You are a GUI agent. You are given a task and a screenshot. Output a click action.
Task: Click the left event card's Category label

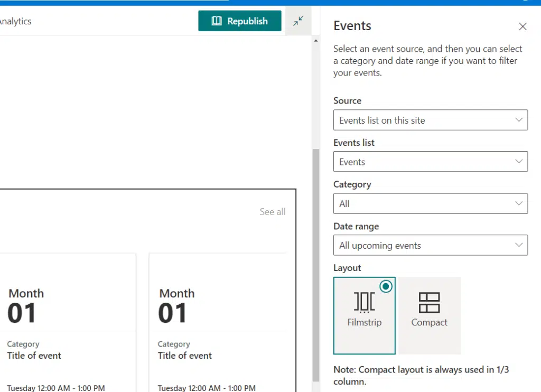[23, 344]
